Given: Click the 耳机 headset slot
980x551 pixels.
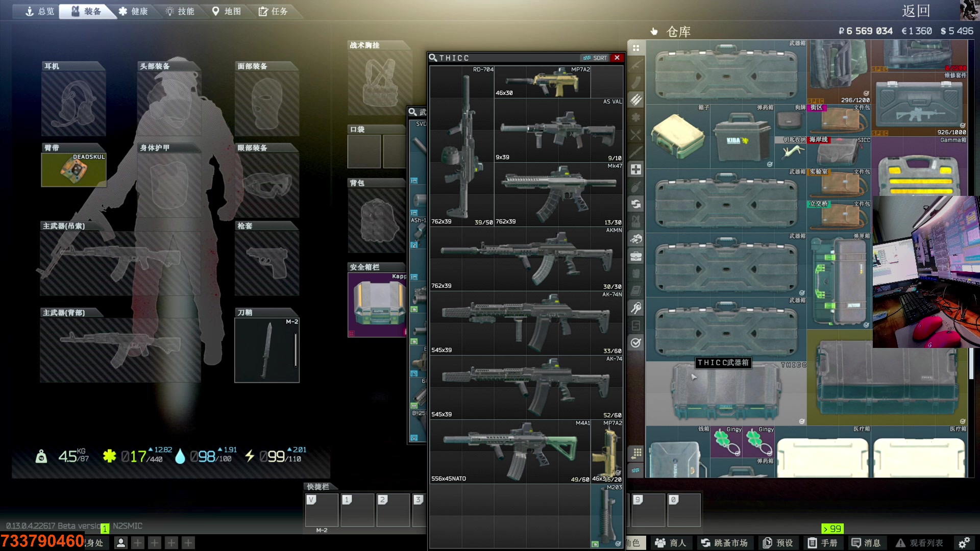Looking at the screenshot, I should [x=73, y=103].
